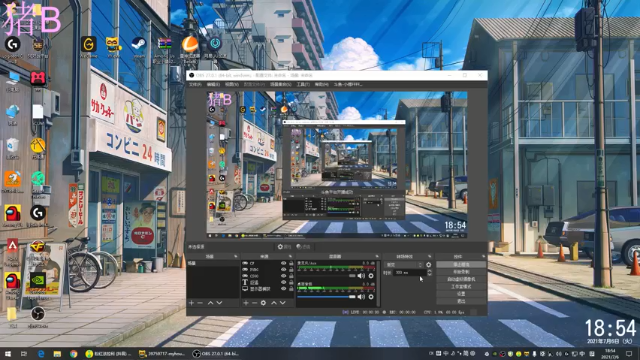
Task: Open the scene transition type dropdown
Action: pyautogui.click(x=404, y=265)
